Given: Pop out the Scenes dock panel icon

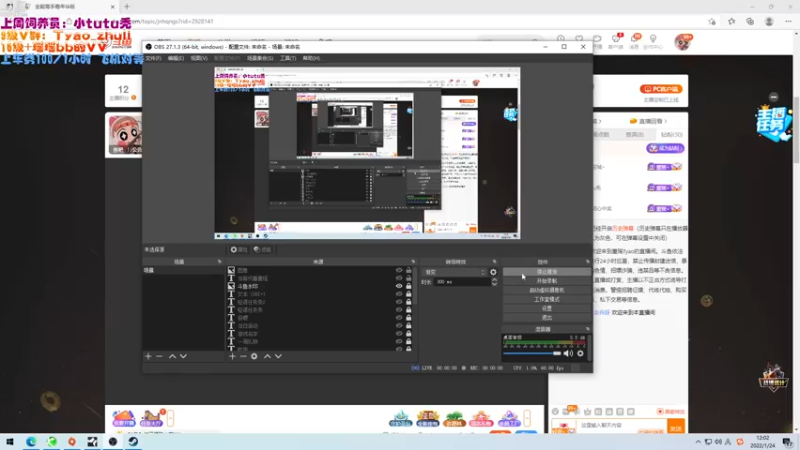Looking at the screenshot, I should 219,262.
